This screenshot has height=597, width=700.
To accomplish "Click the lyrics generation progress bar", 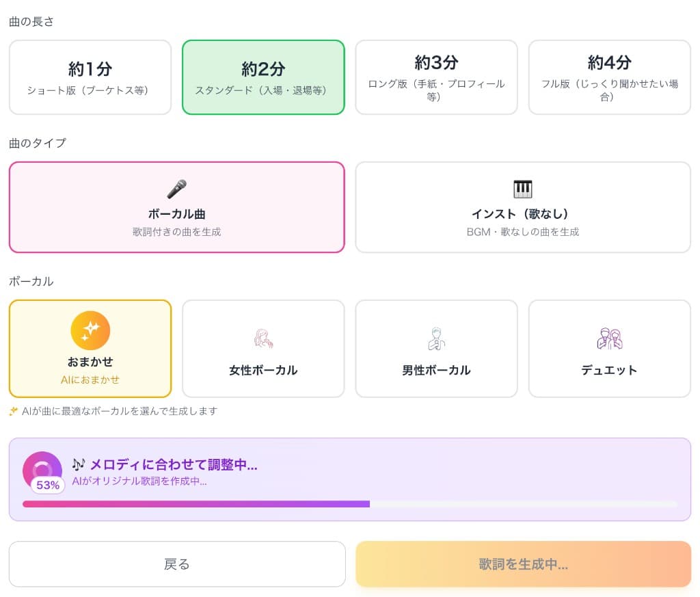I will coord(350,504).
